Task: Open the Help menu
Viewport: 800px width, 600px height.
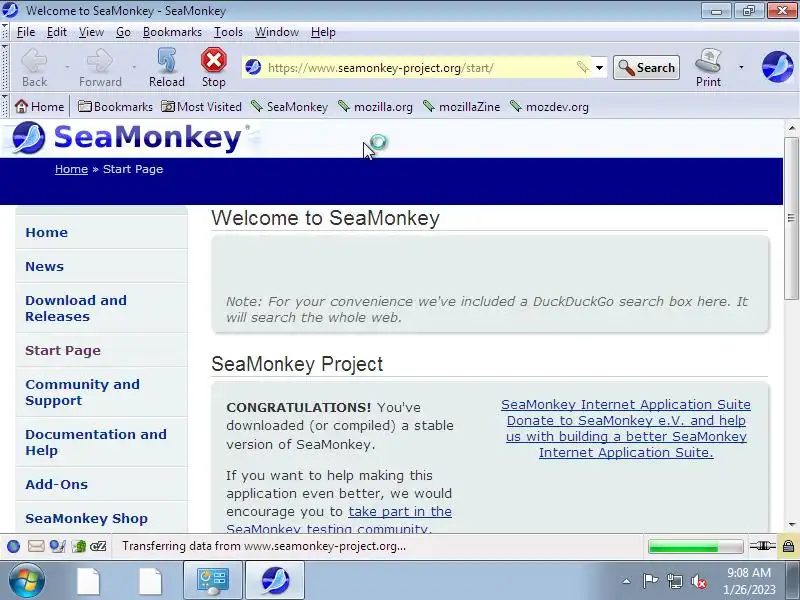Action: [x=323, y=32]
